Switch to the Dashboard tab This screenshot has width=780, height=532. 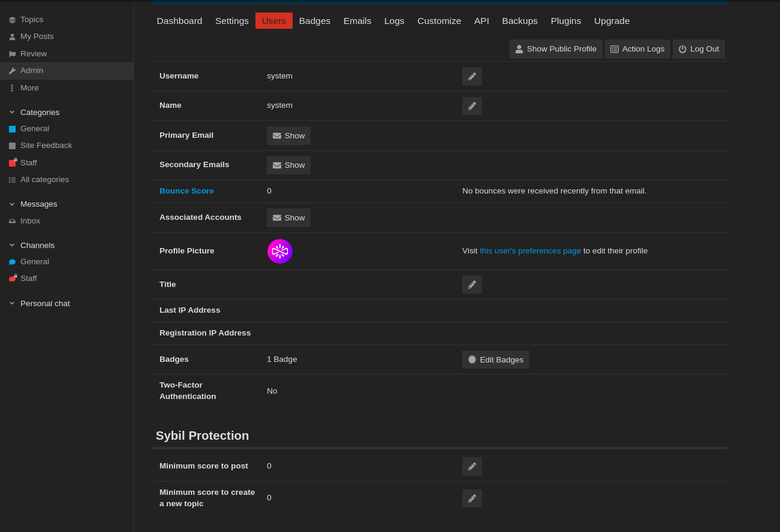(x=179, y=21)
